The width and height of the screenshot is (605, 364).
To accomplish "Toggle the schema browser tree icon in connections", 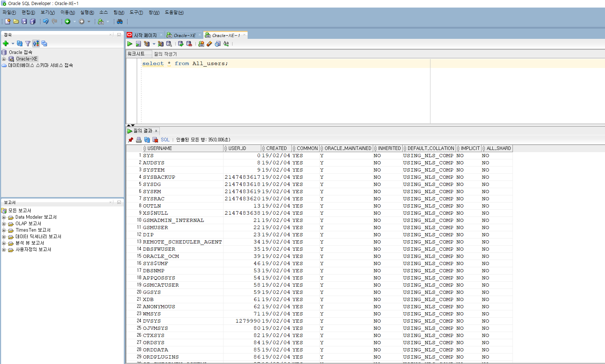I will 36,44.
